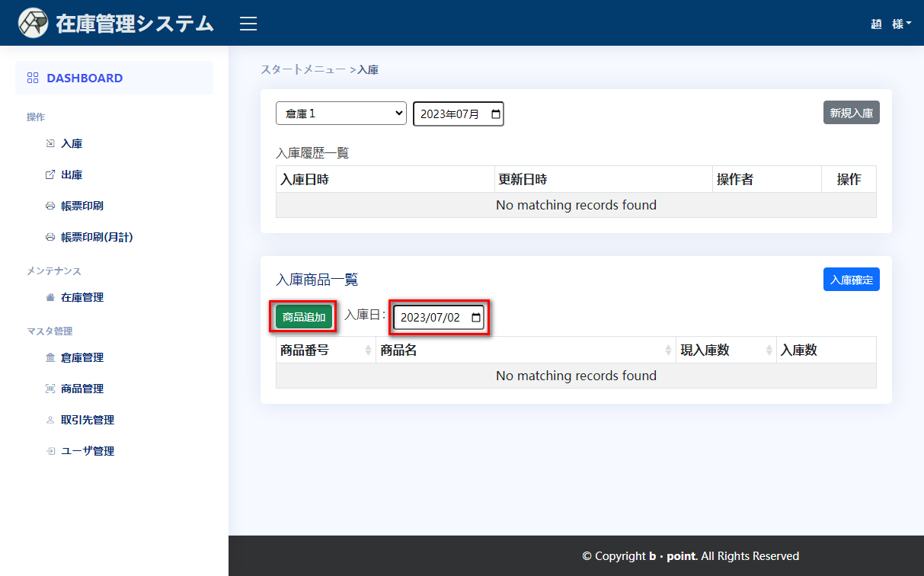
Task: Open calendar picker for 入庫日 field
Action: pos(476,318)
